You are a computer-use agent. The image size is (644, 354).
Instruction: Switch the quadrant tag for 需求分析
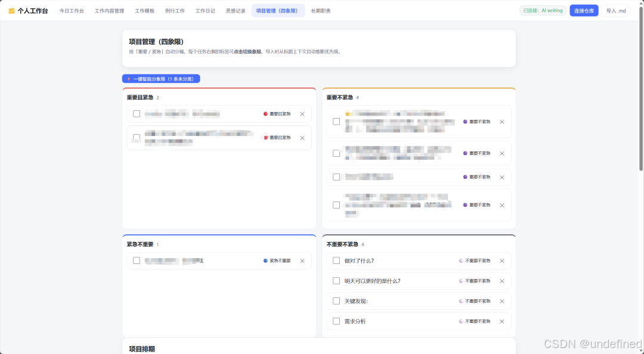click(x=475, y=321)
